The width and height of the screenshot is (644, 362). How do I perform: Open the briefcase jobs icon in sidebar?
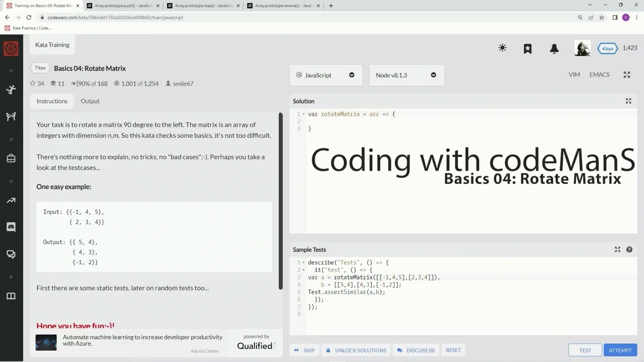click(11, 158)
